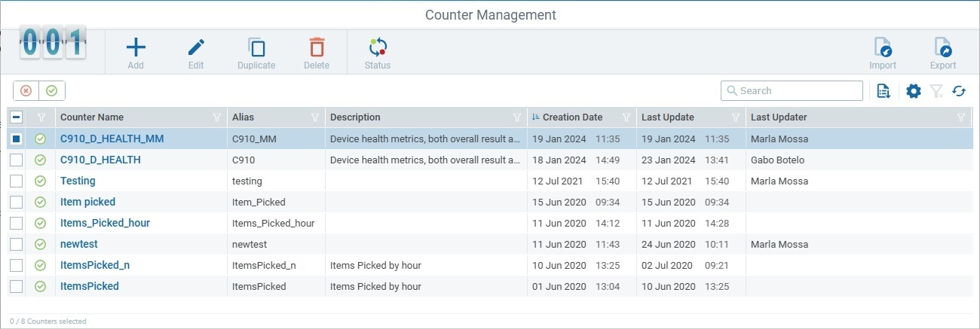Filter by enabled status green check button
This screenshot has width=980, height=329.
point(51,90)
